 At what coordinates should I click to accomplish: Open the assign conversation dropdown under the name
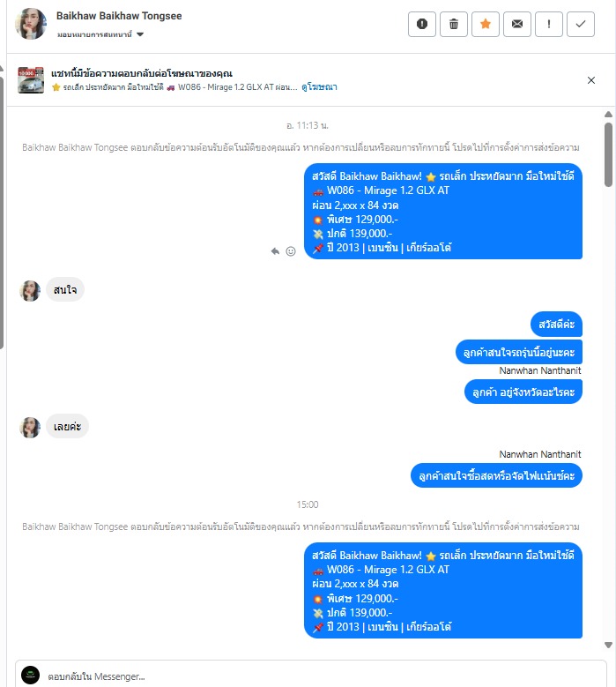[100, 34]
